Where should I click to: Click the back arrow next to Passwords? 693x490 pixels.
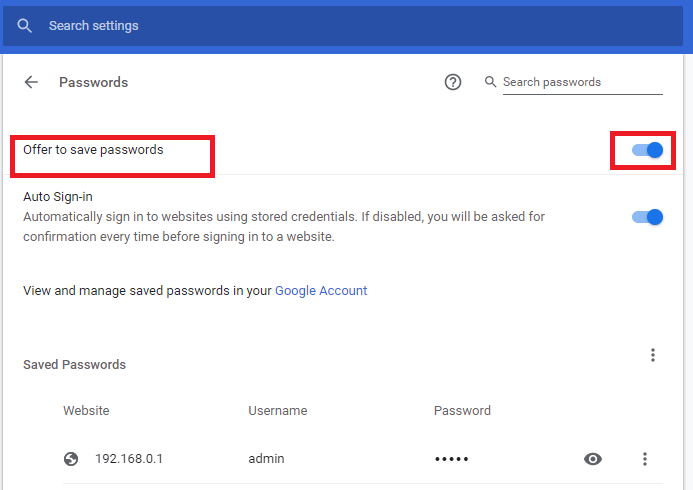32,82
